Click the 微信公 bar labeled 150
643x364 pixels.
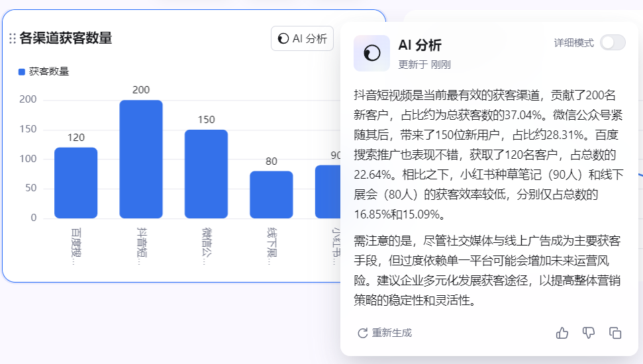point(206,174)
